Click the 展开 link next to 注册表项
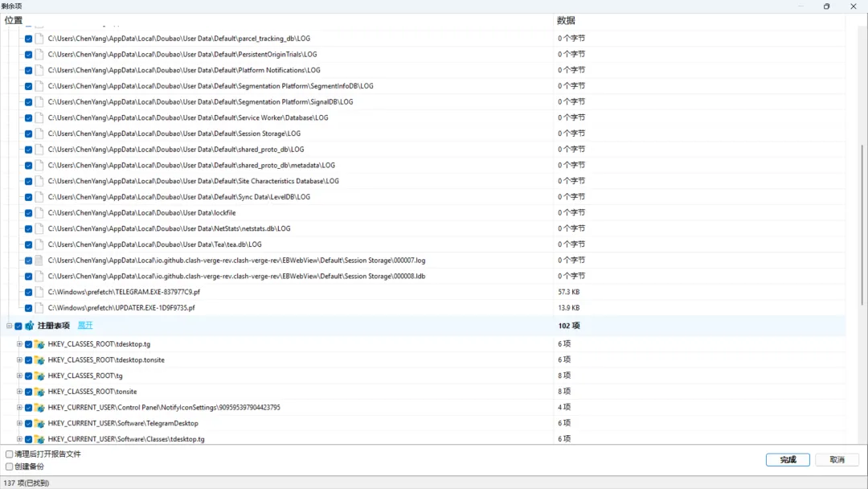Viewport: 868px width, 489px height. (x=85, y=326)
